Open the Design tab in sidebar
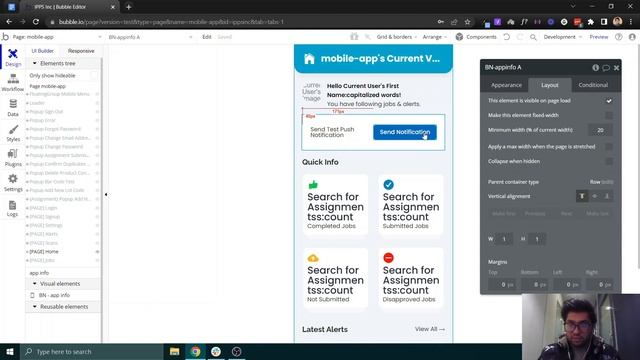The width and height of the screenshot is (640, 360). click(x=13, y=58)
